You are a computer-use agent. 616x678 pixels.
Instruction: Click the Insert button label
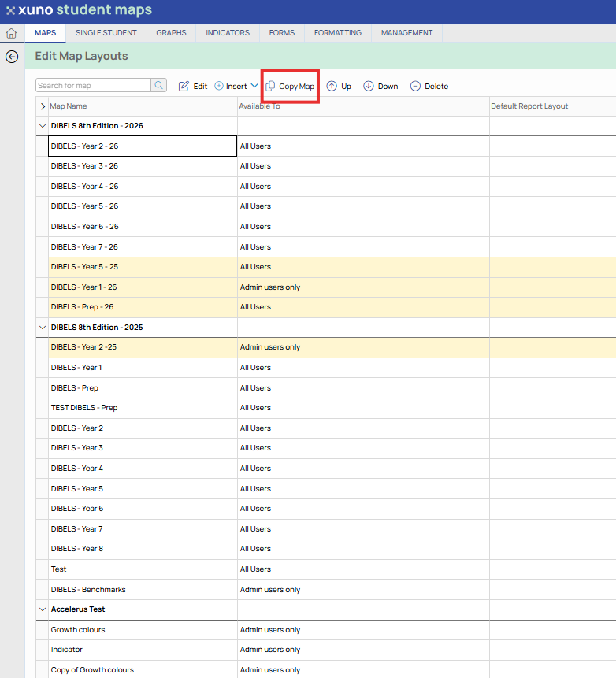point(236,87)
